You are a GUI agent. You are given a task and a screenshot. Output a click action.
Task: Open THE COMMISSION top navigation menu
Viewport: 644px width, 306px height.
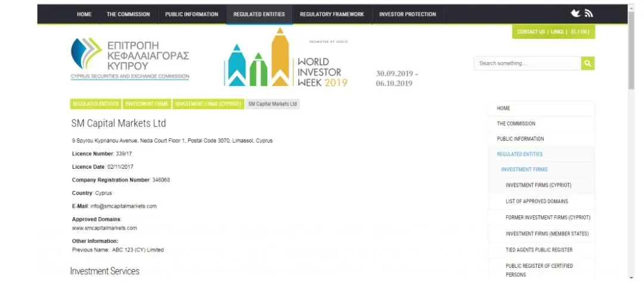(x=128, y=14)
